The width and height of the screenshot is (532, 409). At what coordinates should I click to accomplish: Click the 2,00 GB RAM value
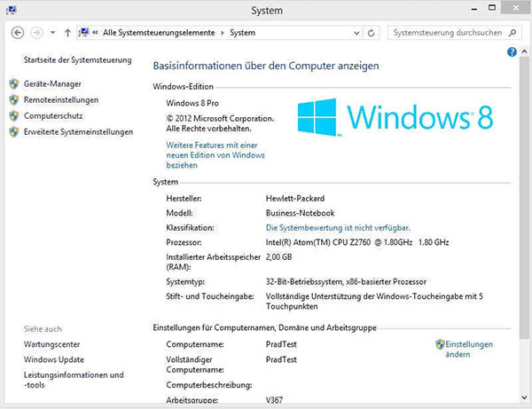coord(279,257)
